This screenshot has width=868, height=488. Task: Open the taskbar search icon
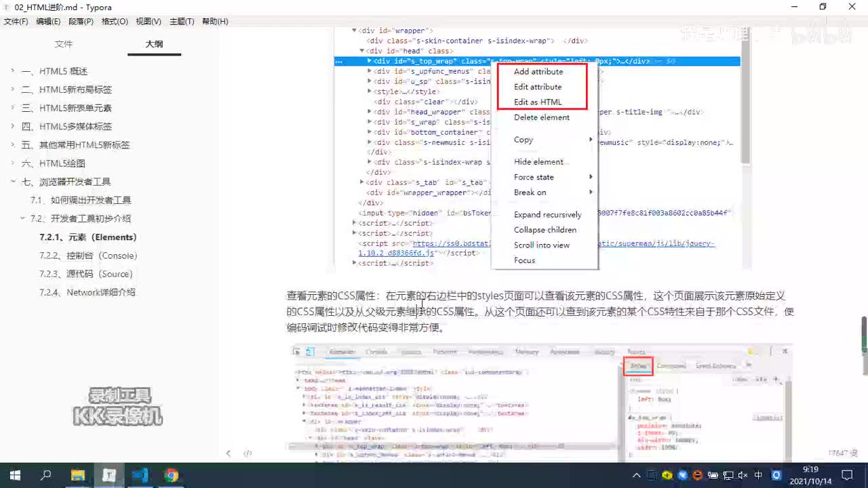coord(46,475)
